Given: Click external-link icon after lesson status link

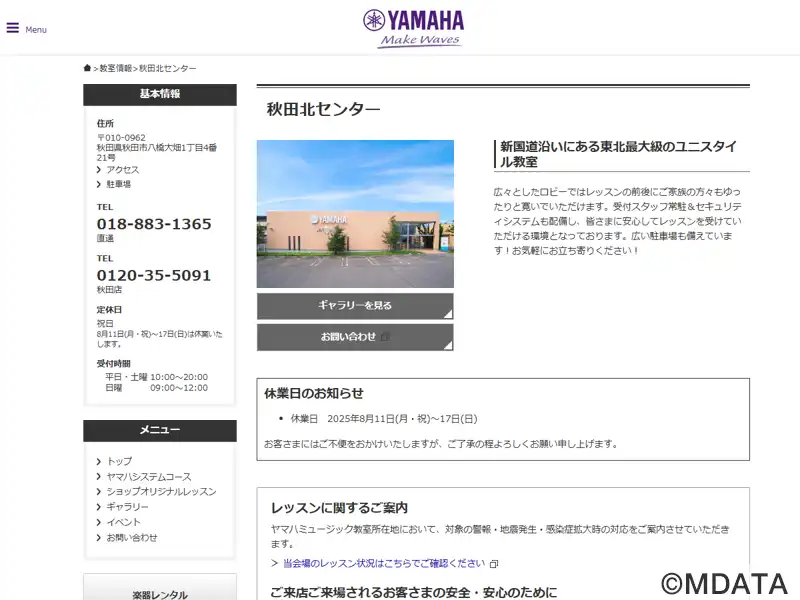Looking at the screenshot, I should [x=493, y=564].
